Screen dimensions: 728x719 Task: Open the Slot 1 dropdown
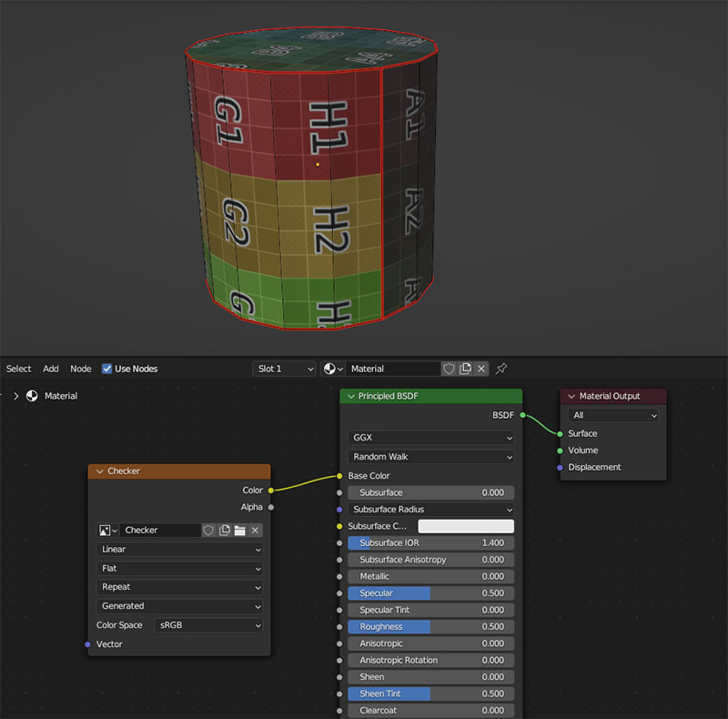(284, 369)
